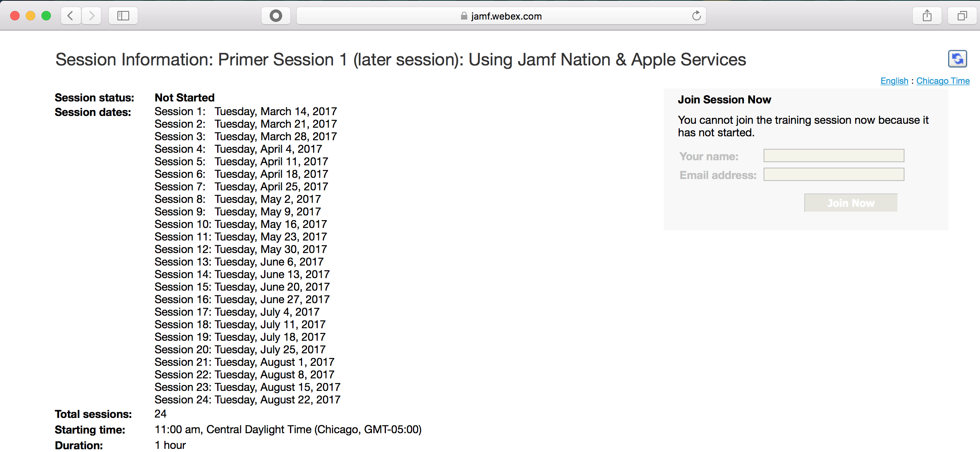Select the '1 hour' duration value
This screenshot has height=452, width=980.
pos(170,445)
